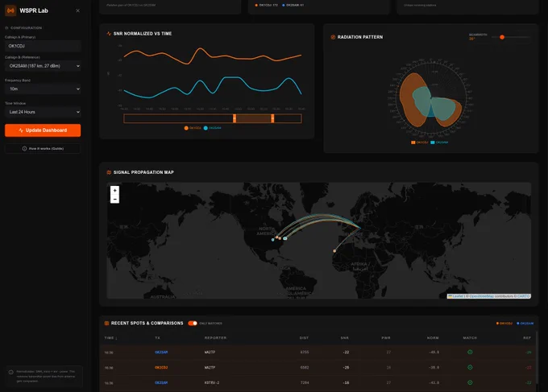548x392 pixels.
Task: Adjust the Beamwidth slider knob
Action: click(502, 37)
